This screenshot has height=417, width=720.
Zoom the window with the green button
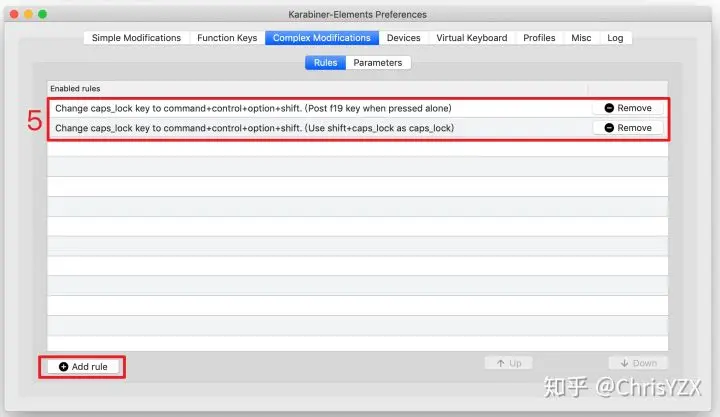coord(43,14)
